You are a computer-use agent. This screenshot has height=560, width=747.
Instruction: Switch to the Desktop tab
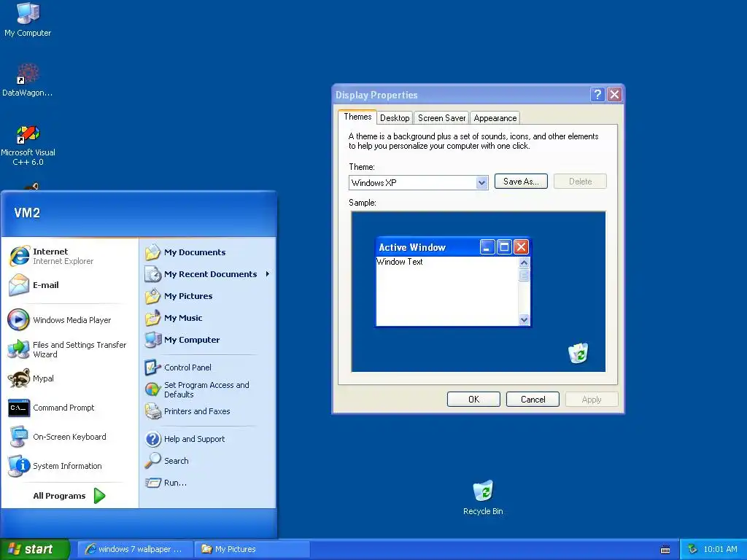click(x=395, y=118)
